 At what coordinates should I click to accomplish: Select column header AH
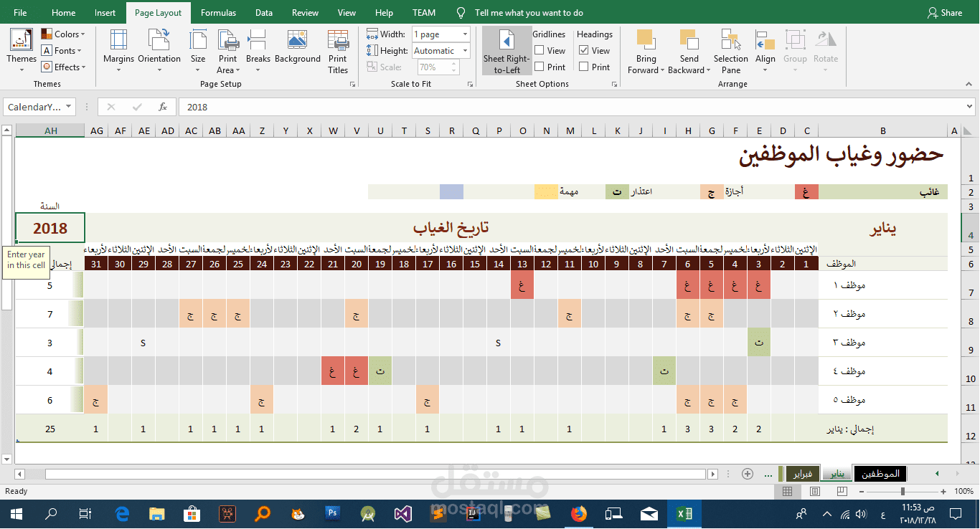[x=50, y=130]
